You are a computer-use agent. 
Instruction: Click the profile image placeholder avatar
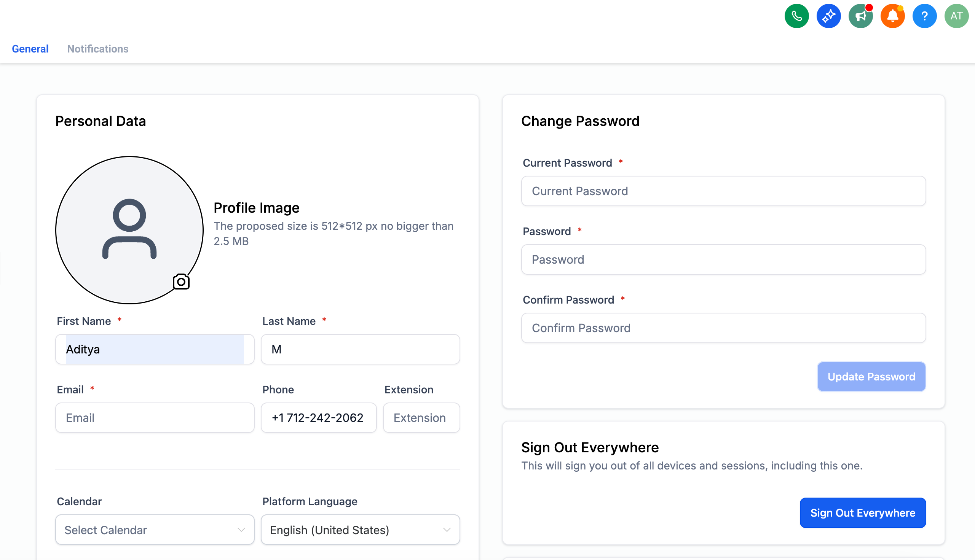[x=129, y=230]
